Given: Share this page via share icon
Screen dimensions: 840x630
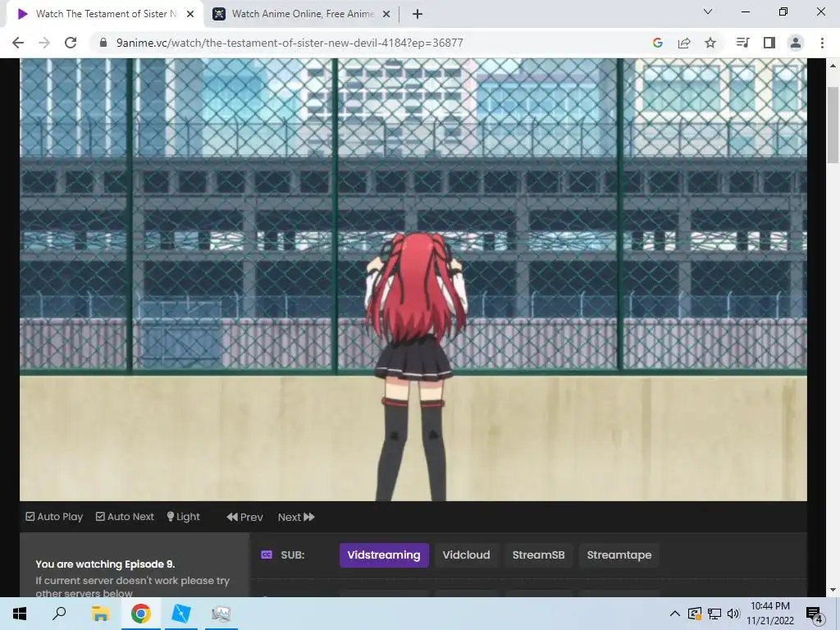Looking at the screenshot, I should (x=684, y=43).
